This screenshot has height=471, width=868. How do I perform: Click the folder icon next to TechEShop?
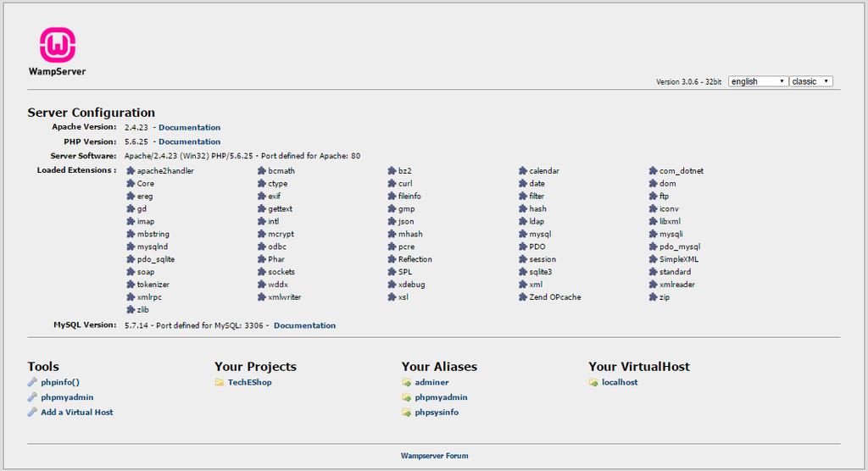220,382
